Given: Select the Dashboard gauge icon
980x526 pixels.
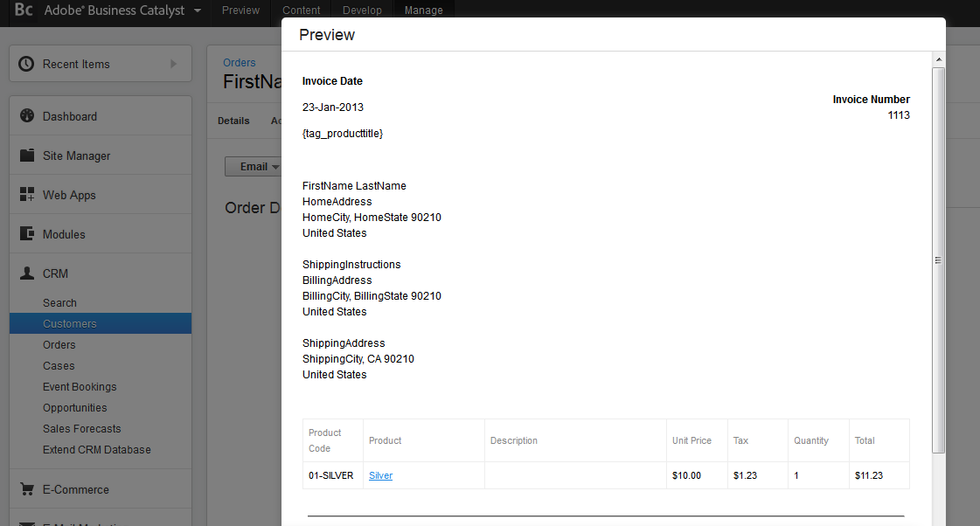Looking at the screenshot, I should click(26, 115).
